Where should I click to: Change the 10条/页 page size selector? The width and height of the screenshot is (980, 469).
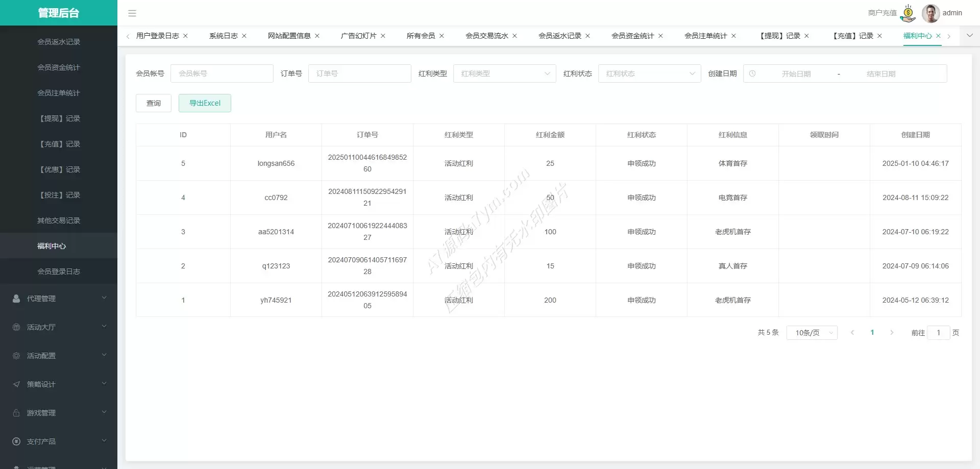coord(812,333)
